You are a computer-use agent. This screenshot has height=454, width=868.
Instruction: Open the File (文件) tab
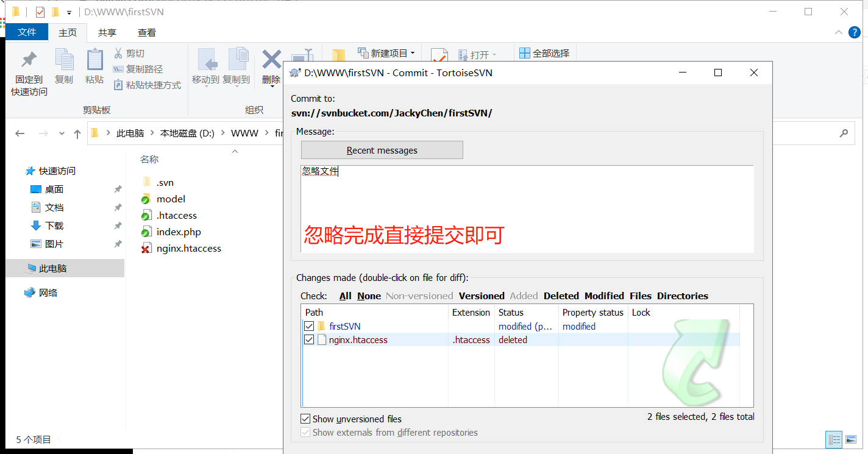(27, 32)
